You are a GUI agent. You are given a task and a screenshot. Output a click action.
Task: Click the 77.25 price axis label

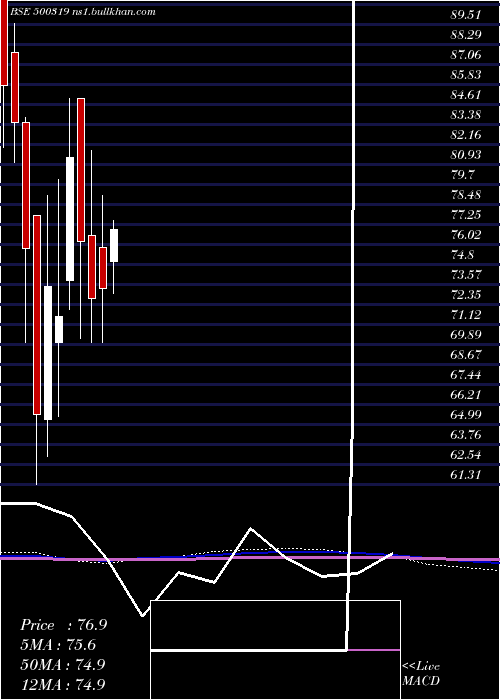466,215
